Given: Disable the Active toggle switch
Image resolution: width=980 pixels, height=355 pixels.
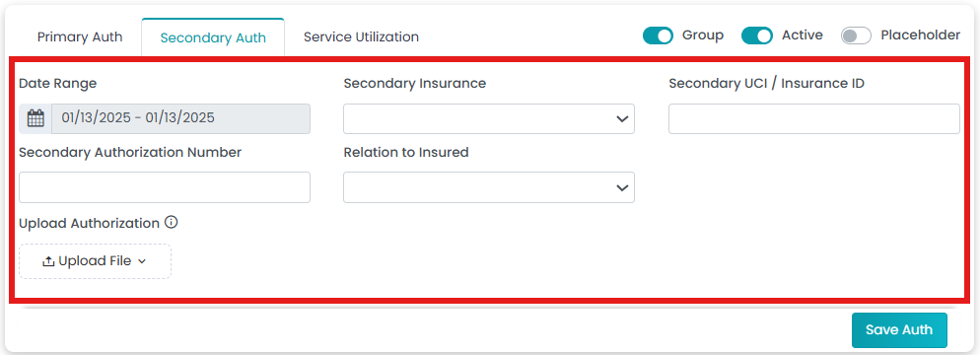Looking at the screenshot, I should (757, 35).
